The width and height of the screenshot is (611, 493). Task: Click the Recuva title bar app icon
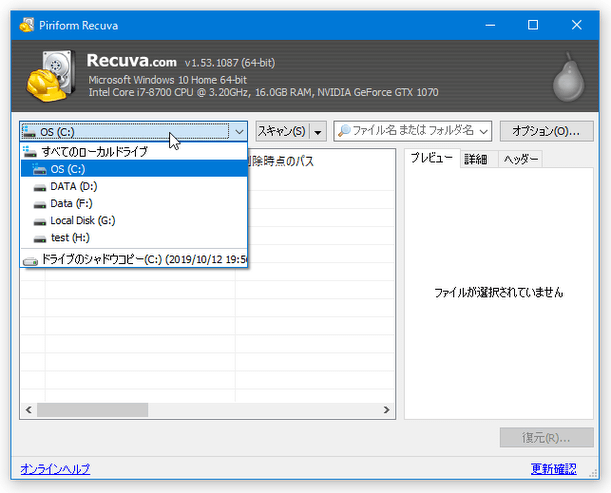click(26, 25)
